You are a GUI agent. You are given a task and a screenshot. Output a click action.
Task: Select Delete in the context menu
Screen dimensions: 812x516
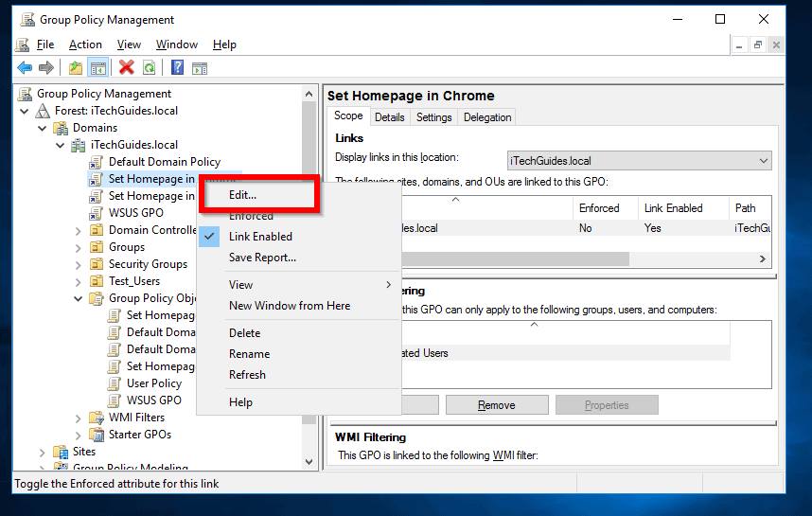[x=299, y=333]
